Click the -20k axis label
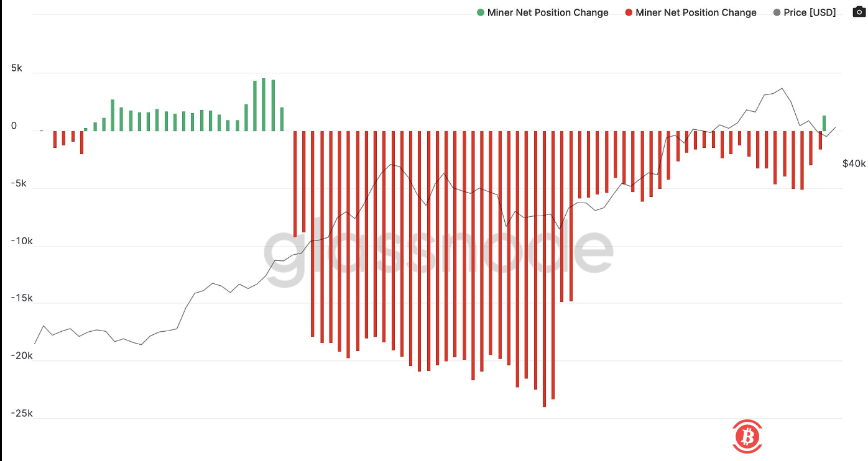 point(22,356)
